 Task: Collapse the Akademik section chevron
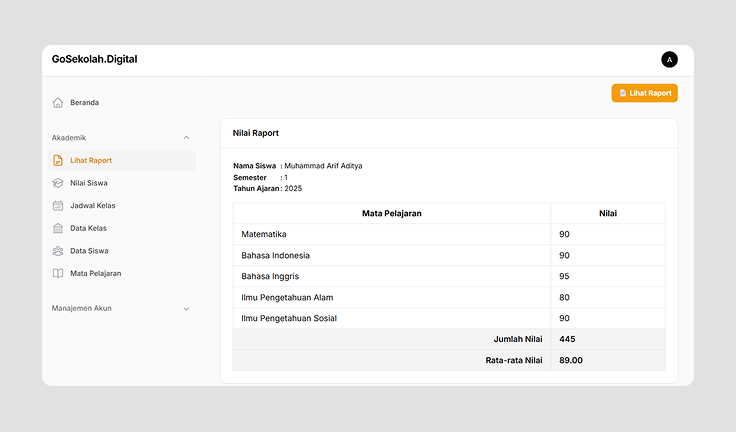pyautogui.click(x=186, y=138)
